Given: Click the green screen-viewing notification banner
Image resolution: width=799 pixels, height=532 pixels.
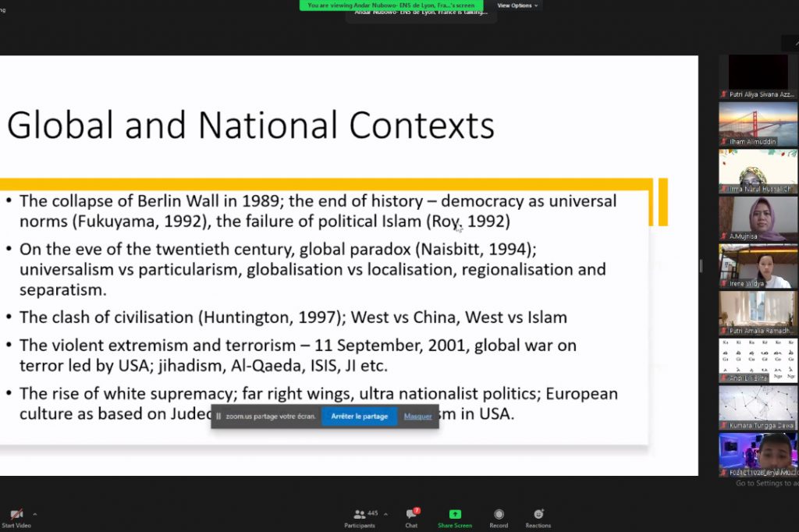Looking at the screenshot, I should (x=391, y=5).
